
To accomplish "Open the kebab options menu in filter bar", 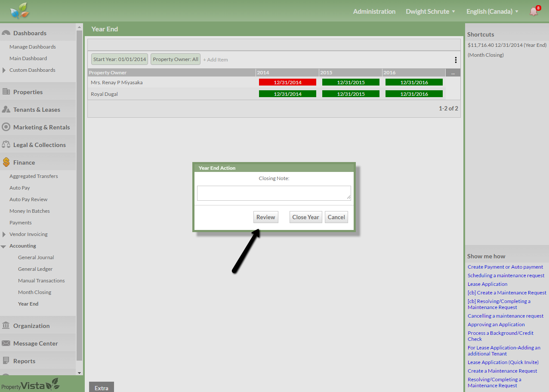I will coord(456,60).
